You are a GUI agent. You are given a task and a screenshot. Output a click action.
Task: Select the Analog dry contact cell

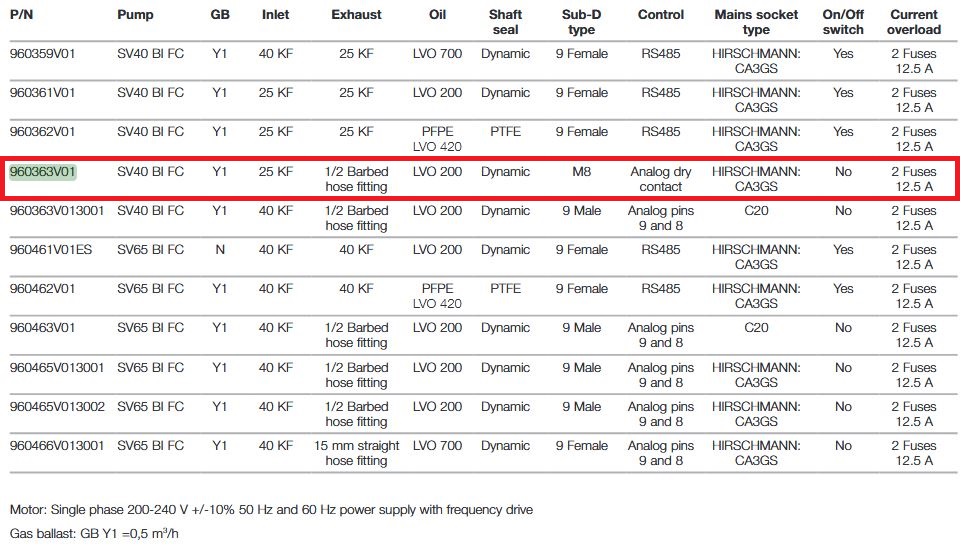pos(661,179)
